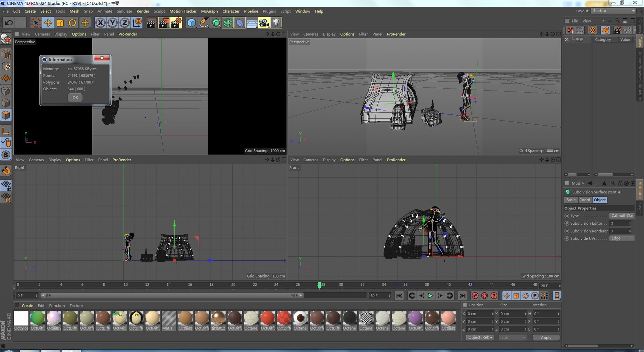The height and width of the screenshot is (352, 644).
Task: Click OK in the Information dialog
Action: pyautogui.click(x=75, y=98)
